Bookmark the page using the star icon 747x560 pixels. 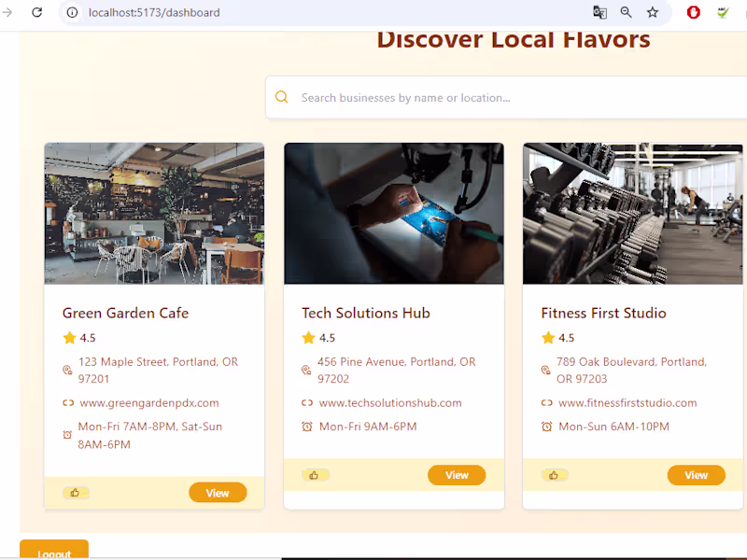click(x=653, y=13)
